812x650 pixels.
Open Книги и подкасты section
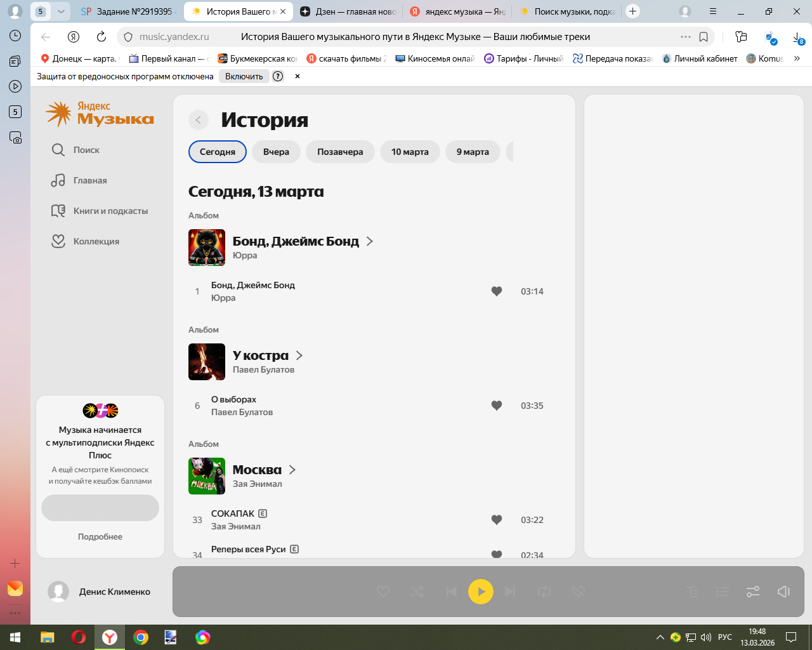(x=100, y=211)
